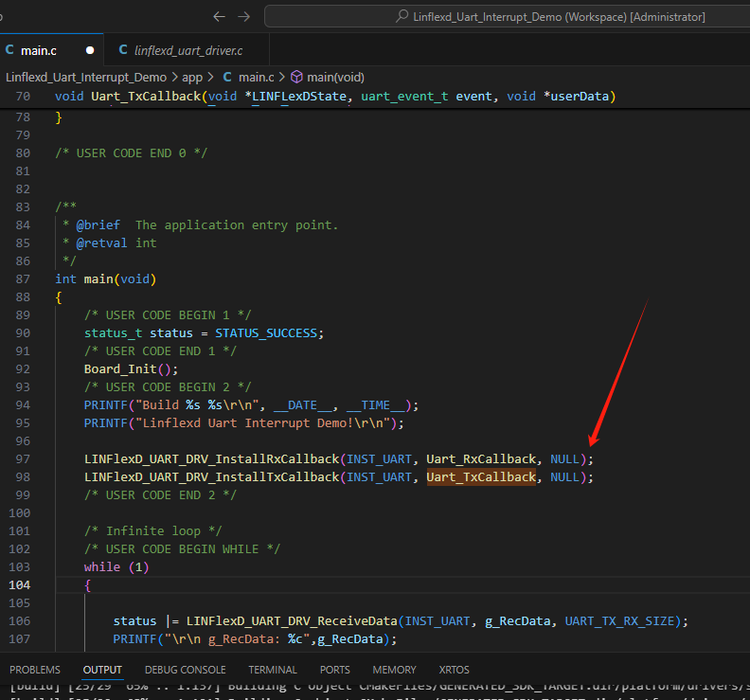Open the XRTOS panel tab

(x=455, y=670)
